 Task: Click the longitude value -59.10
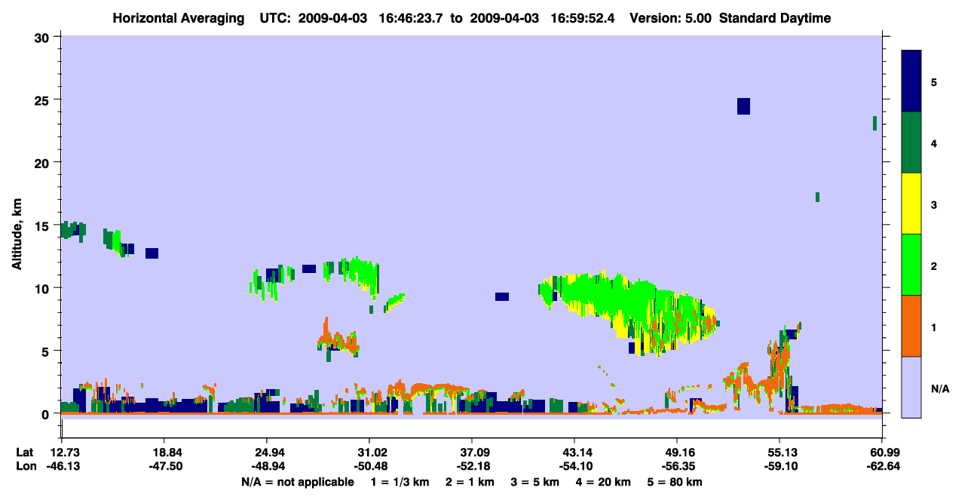[x=779, y=466]
